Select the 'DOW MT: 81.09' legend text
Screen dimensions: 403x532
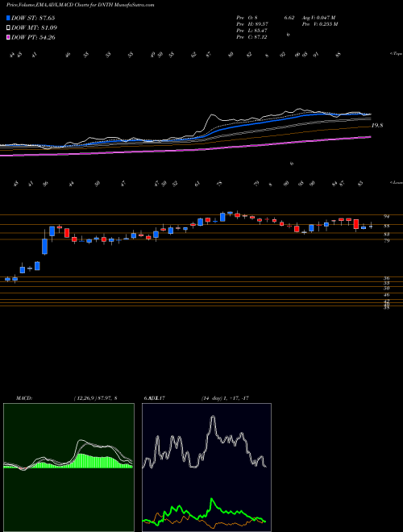pyautogui.click(x=35, y=28)
